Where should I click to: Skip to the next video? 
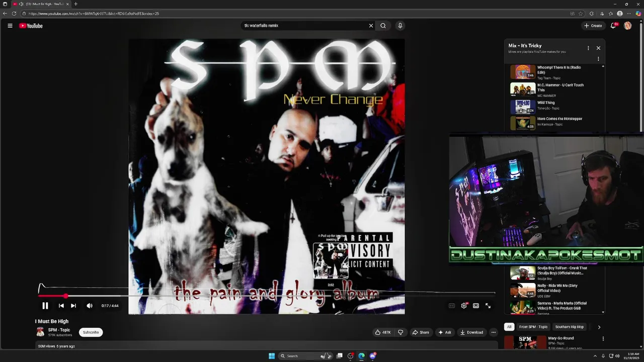point(73,306)
